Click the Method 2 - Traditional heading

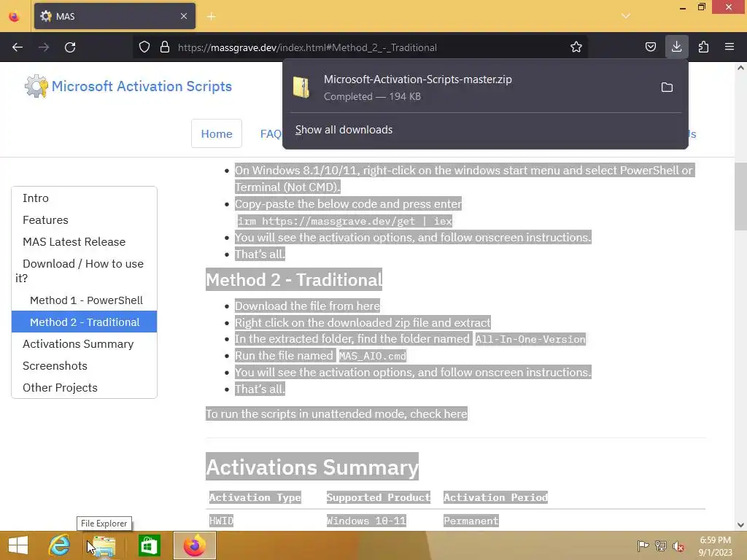[x=293, y=279]
